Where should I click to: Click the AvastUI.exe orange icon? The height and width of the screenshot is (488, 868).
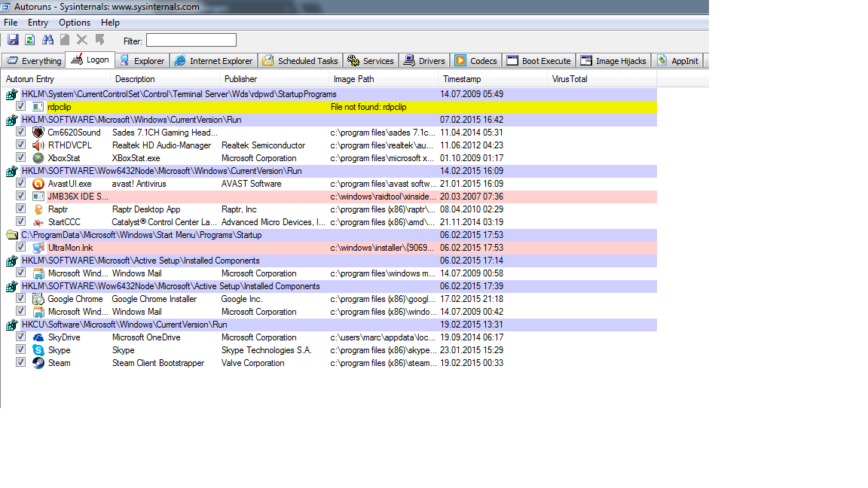(38, 184)
